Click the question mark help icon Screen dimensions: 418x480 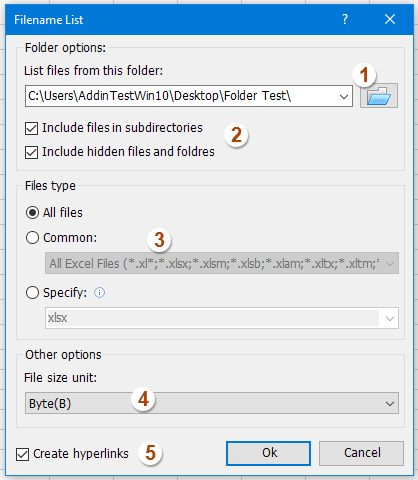[345, 19]
